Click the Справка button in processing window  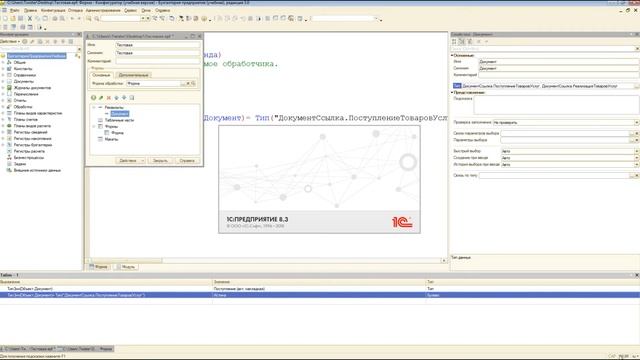187,161
